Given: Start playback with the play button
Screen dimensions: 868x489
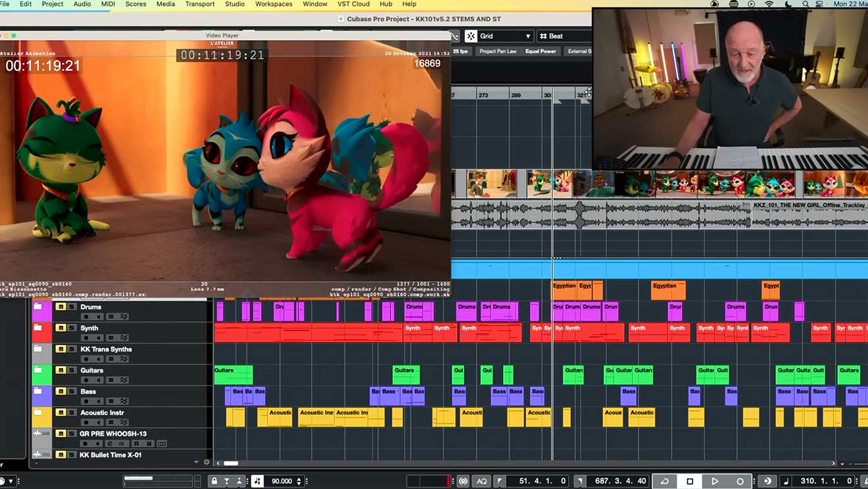Looking at the screenshot, I should pos(715,481).
